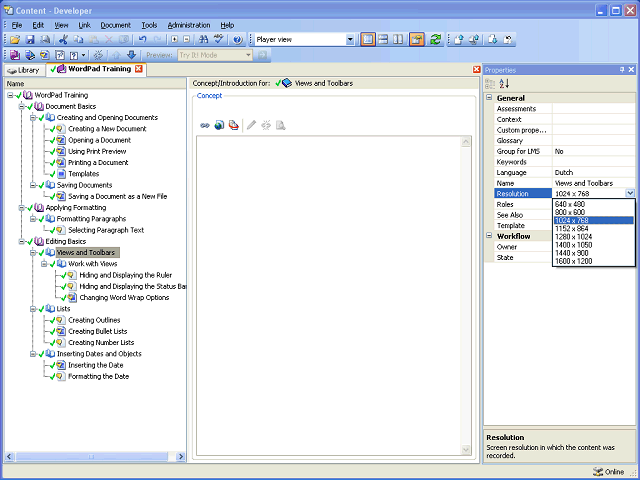
Task: Open the Player view dropdown
Action: tap(350, 40)
